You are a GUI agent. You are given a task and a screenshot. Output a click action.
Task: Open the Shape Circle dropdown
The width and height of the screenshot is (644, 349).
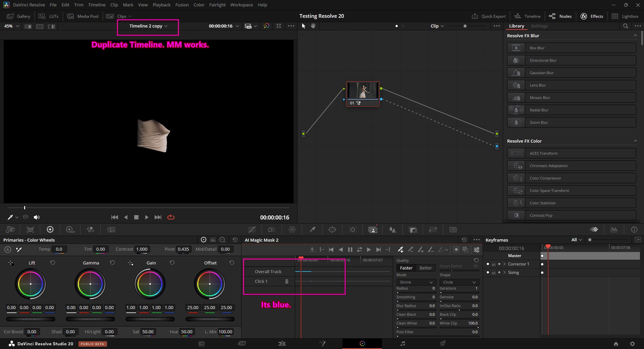pyautogui.click(x=459, y=282)
